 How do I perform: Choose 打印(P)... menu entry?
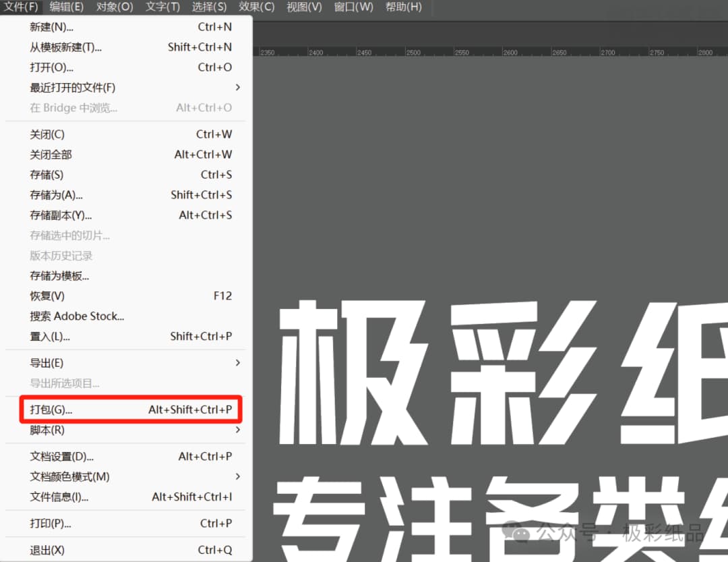tap(126, 524)
